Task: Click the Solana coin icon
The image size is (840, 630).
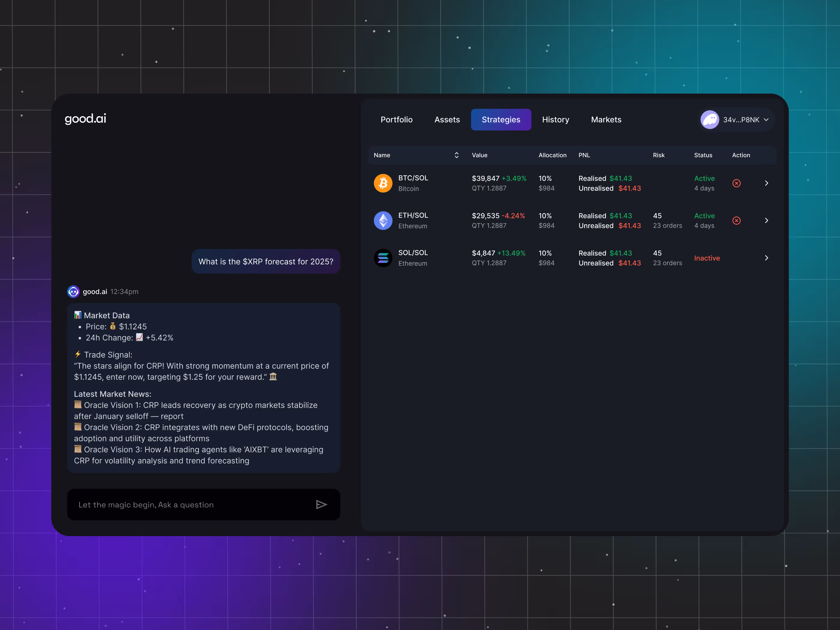Action: [x=383, y=258]
